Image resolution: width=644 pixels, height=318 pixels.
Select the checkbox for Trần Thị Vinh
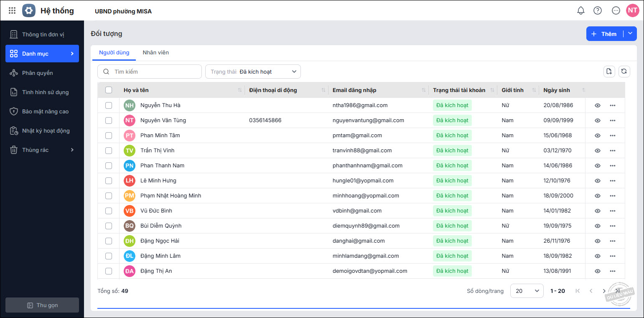[109, 151]
